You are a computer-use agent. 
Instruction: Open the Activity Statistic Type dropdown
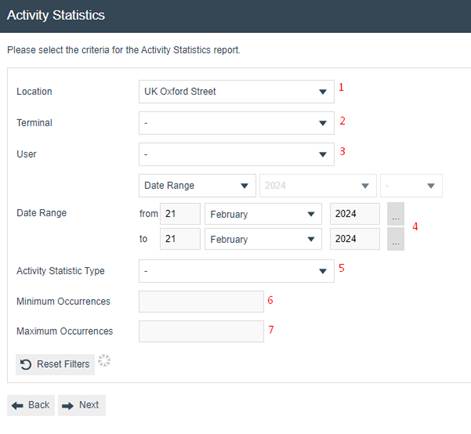click(236, 271)
